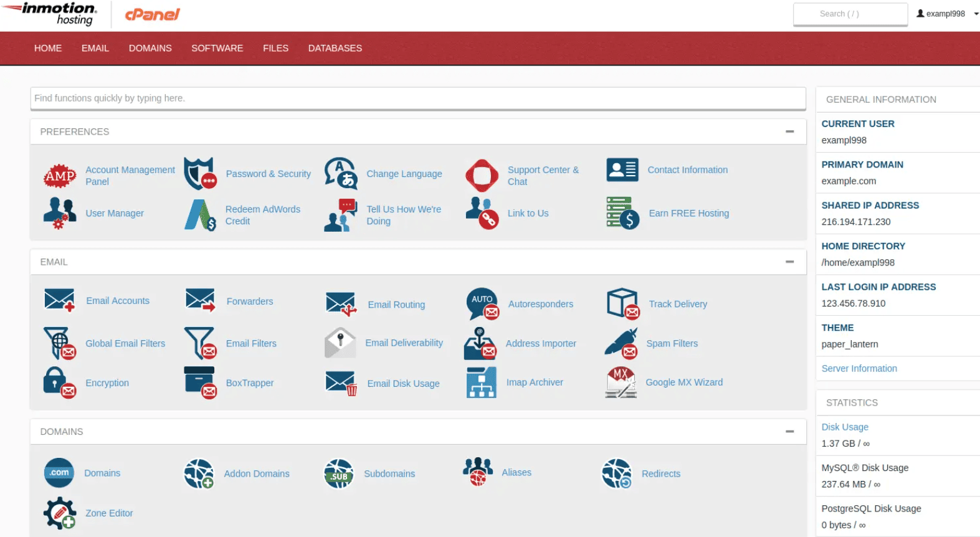
Task: Open the Track Delivery box icon
Action: point(622,304)
